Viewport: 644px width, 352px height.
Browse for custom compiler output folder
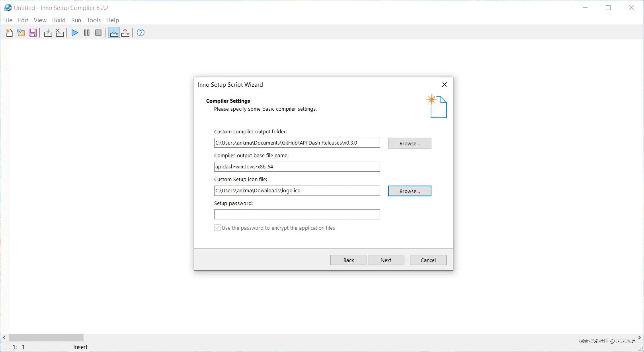[410, 143]
